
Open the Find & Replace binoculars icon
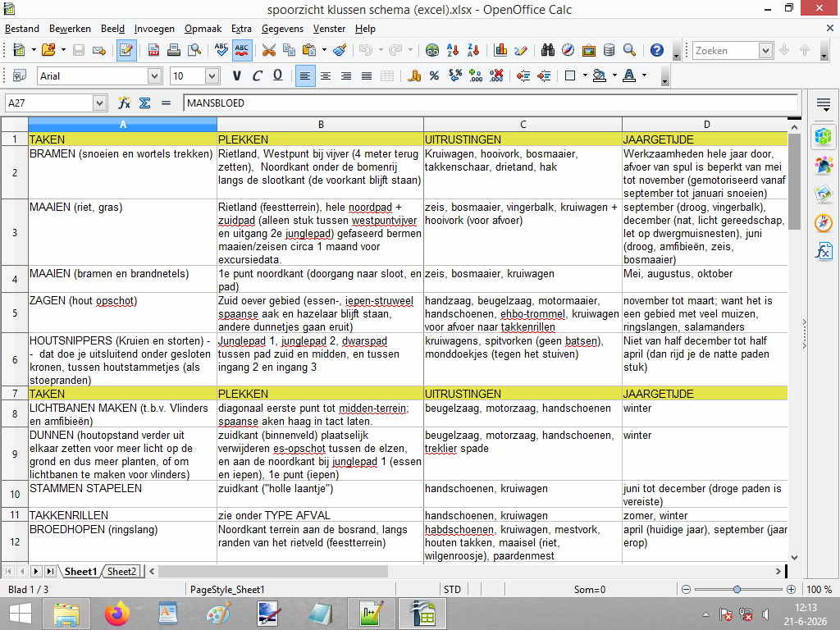point(547,50)
